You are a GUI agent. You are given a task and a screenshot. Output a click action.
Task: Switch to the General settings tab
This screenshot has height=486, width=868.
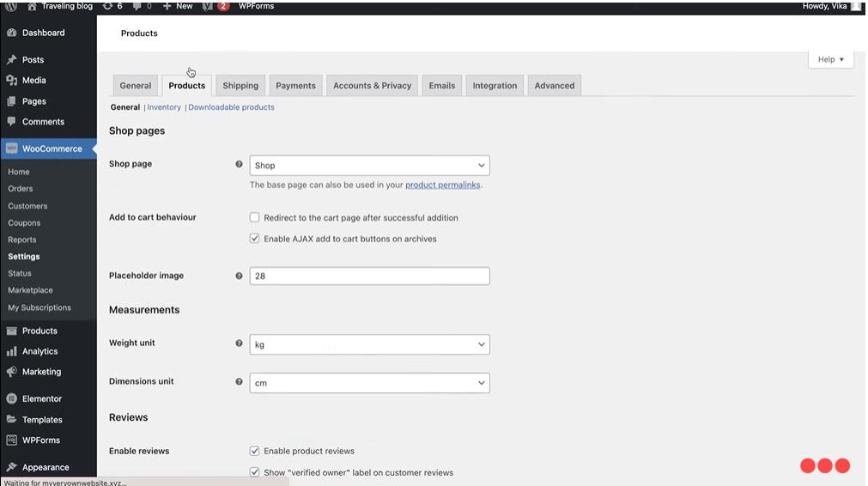pos(136,86)
